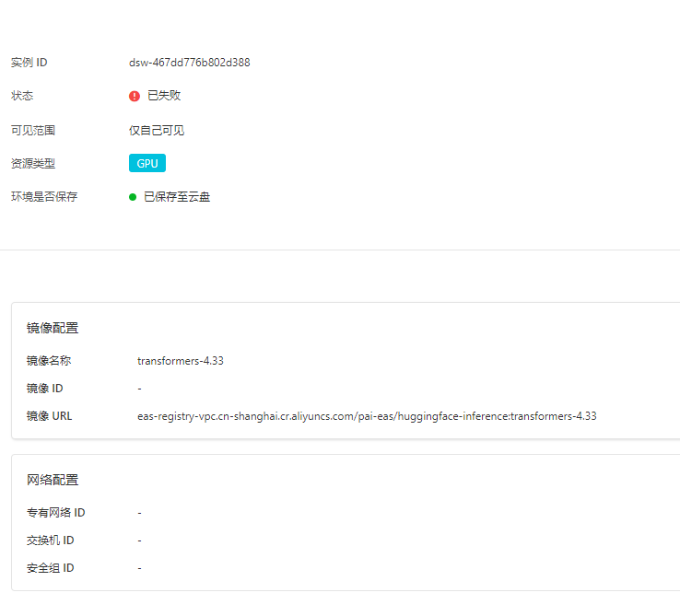
Task: Click the green saved-to-disk status dot
Action: pos(133,197)
